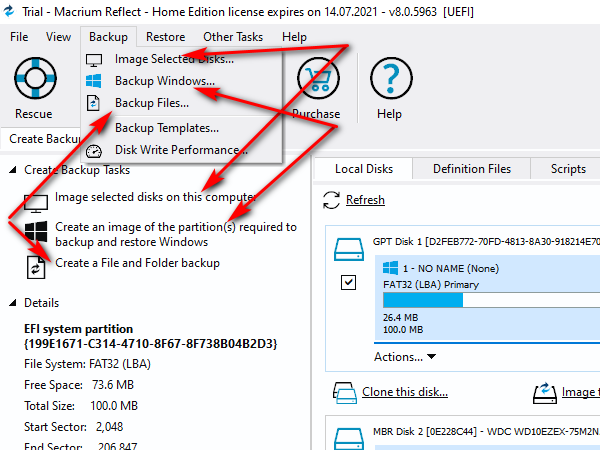Image resolution: width=600 pixels, height=450 pixels.
Task: Uncheck the GPT Disk 1 partition checkbox
Action: tap(348, 283)
